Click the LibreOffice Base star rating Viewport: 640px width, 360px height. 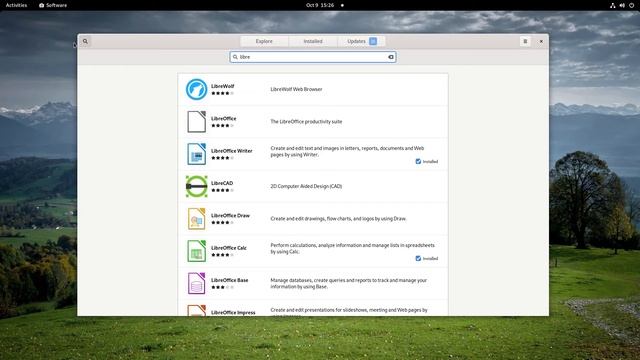222,287
